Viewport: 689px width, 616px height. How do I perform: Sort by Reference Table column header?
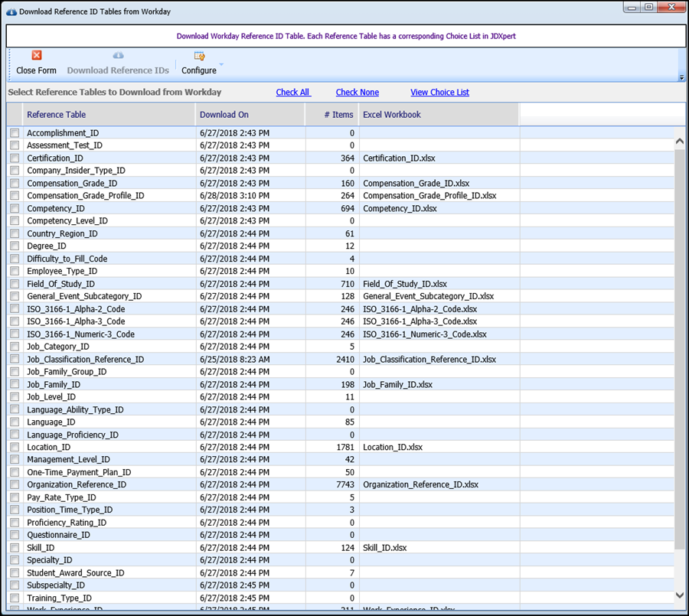pos(109,115)
